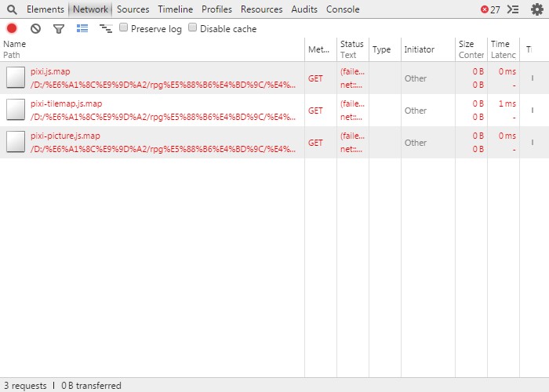Click 3 requests in status bar
The height and width of the screenshot is (392, 549).
pos(25,386)
